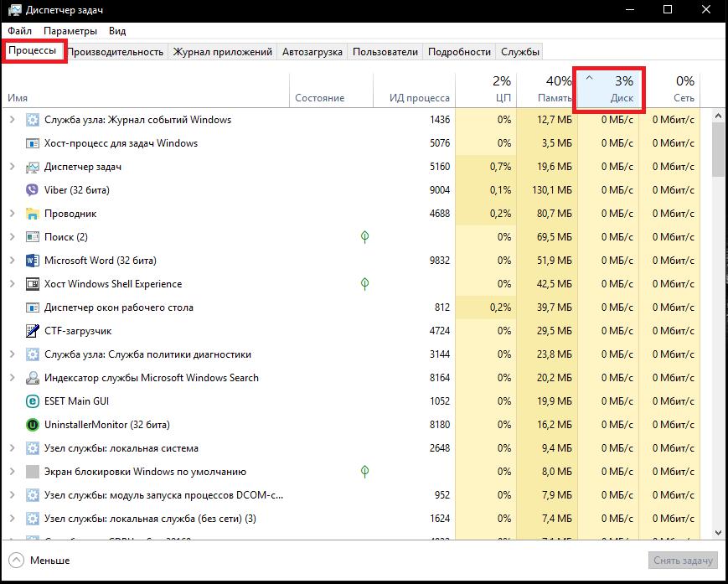Expand the Служба политики диагностики row
Image resolution: width=728 pixels, height=584 pixels.
(12, 354)
